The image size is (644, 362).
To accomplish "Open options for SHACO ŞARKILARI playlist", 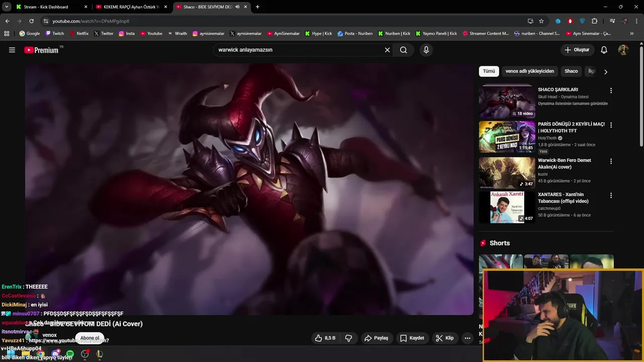I will (611, 90).
